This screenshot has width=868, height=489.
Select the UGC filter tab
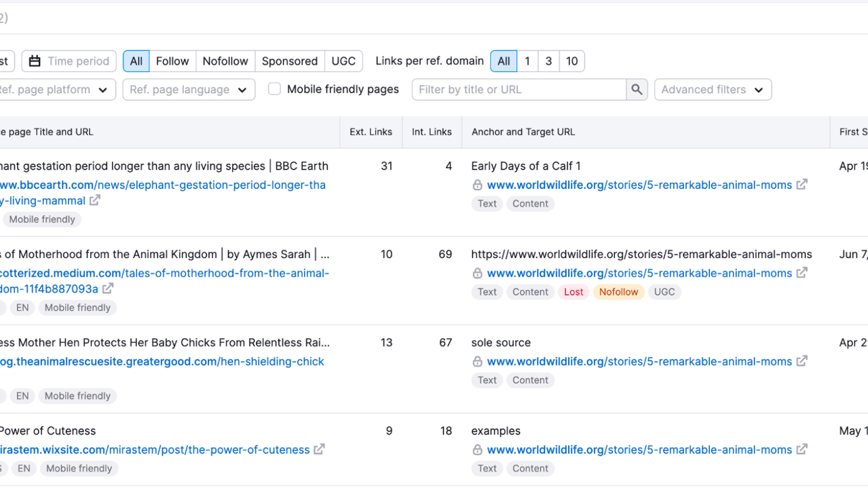click(x=343, y=61)
